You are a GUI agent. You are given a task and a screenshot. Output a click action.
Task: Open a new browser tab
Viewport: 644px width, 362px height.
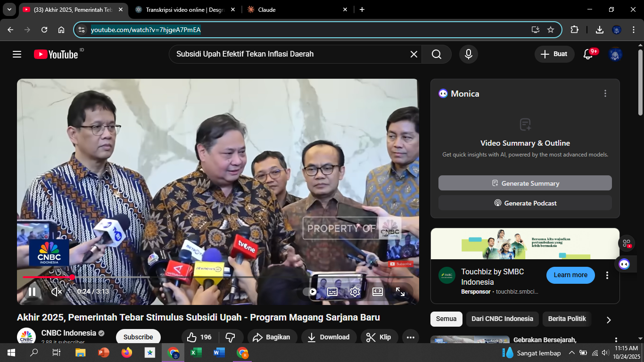(362, 9)
